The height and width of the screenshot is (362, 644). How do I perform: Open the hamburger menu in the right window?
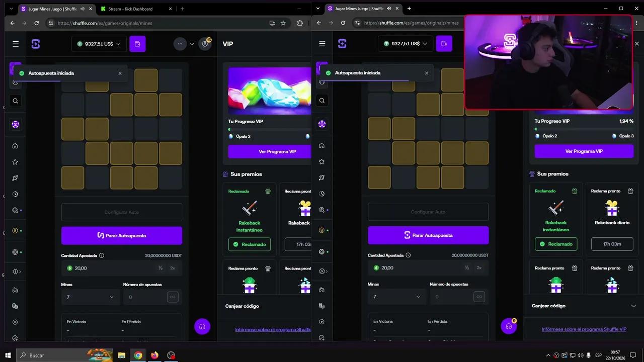(x=322, y=44)
